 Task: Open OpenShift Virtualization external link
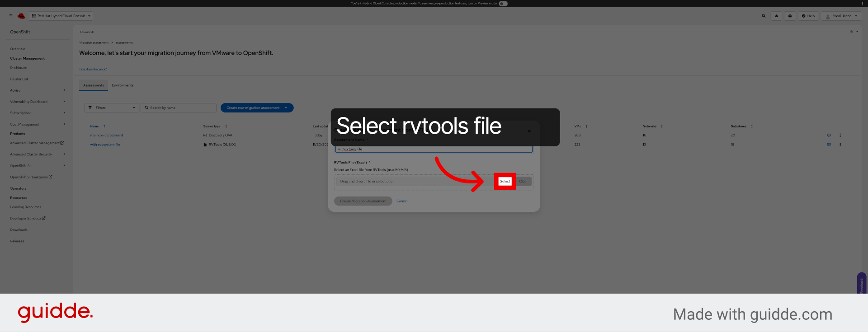click(31, 177)
